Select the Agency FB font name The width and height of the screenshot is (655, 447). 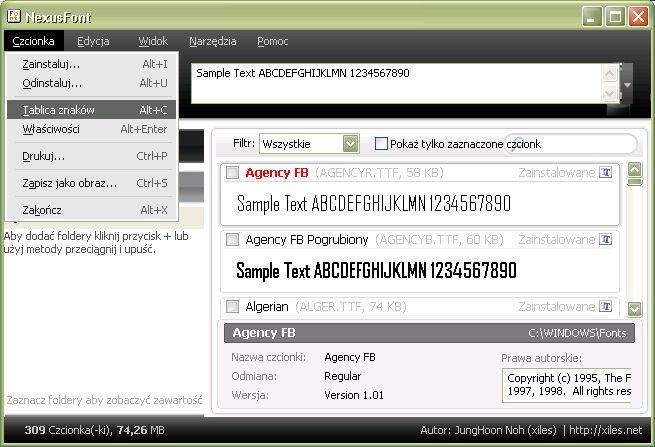click(x=277, y=173)
